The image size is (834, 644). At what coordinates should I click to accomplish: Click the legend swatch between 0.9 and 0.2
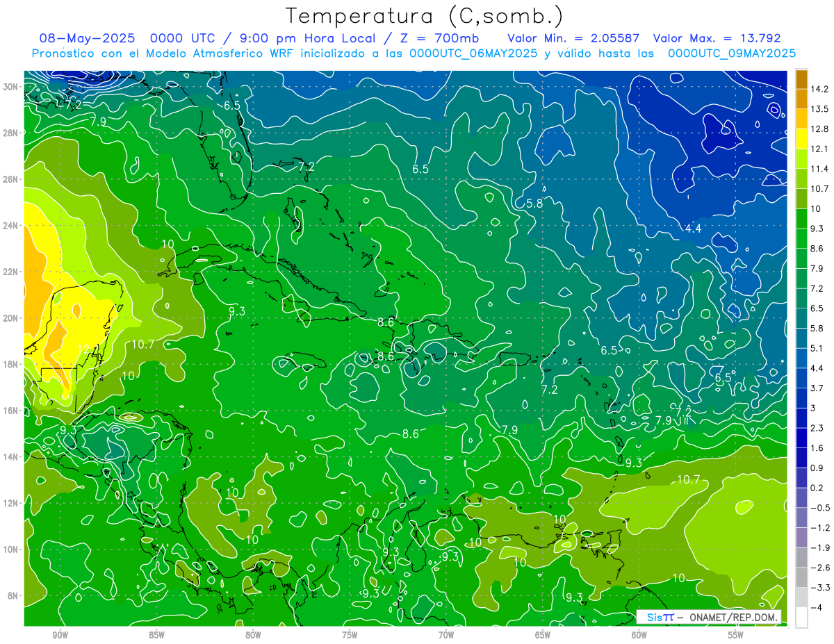coord(801,478)
